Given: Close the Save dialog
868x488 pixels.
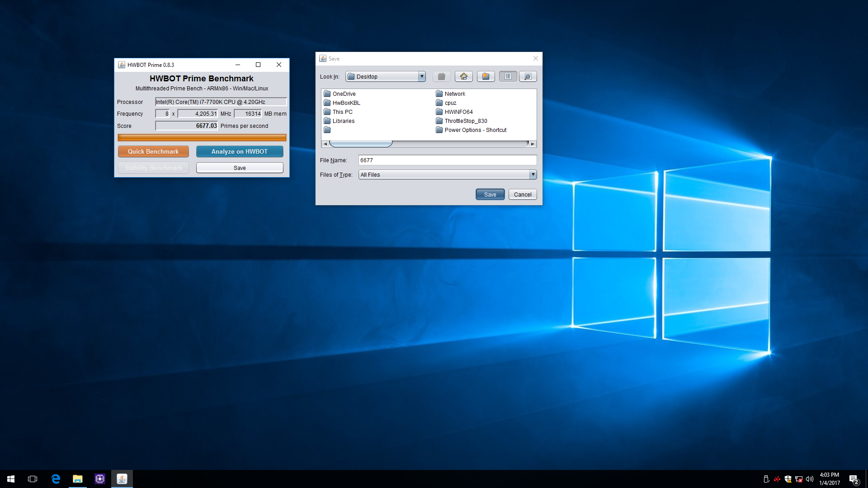Looking at the screenshot, I should [536, 58].
